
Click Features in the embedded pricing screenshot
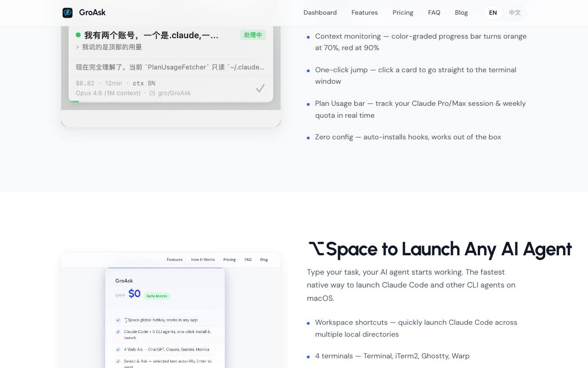coord(175,259)
